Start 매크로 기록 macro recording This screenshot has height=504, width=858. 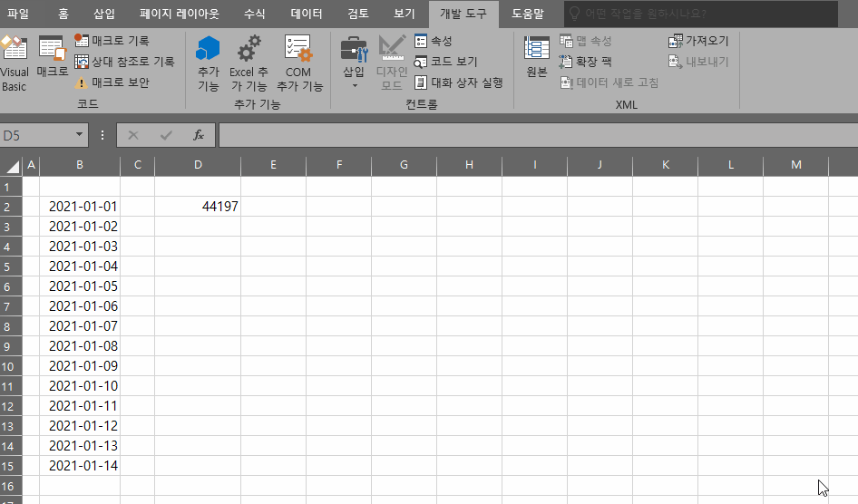[112, 41]
